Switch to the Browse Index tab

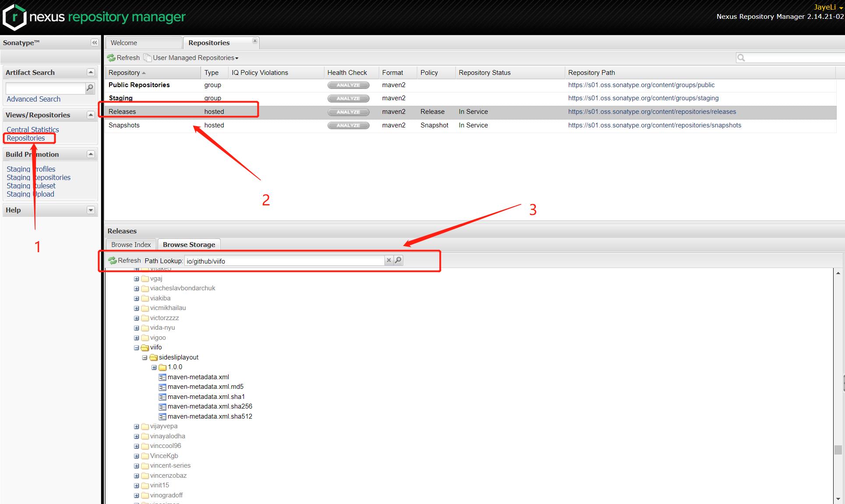coord(131,245)
